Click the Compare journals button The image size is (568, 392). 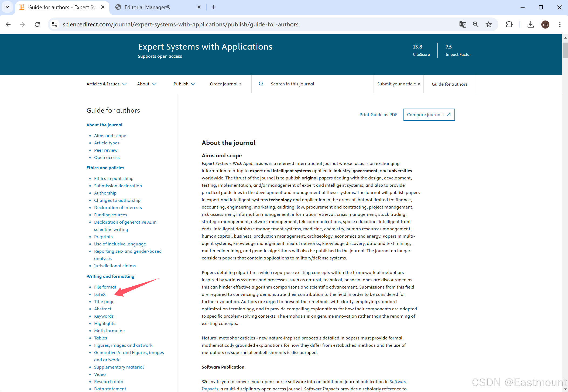tap(429, 115)
